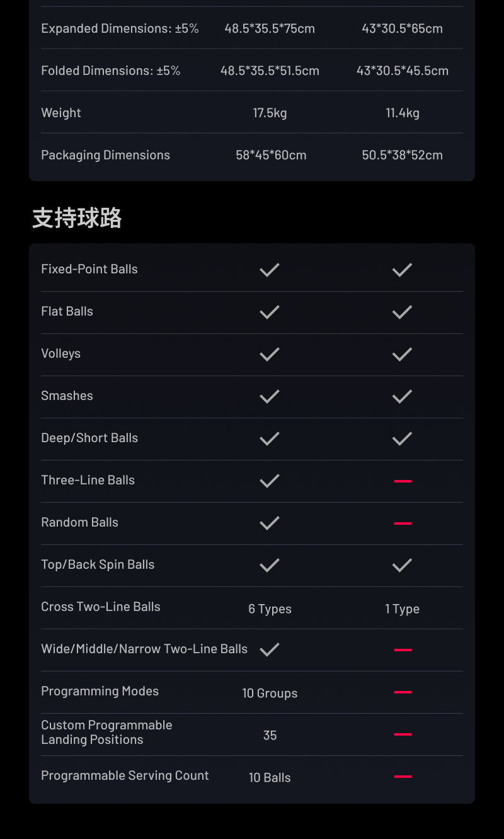
Task: Click the "1 Type" value for Cross Two-Line Balls
Action: tap(402, 609)
